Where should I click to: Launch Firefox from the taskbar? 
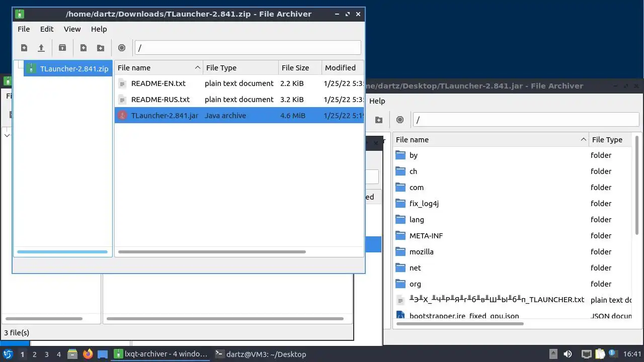(88, 354)
